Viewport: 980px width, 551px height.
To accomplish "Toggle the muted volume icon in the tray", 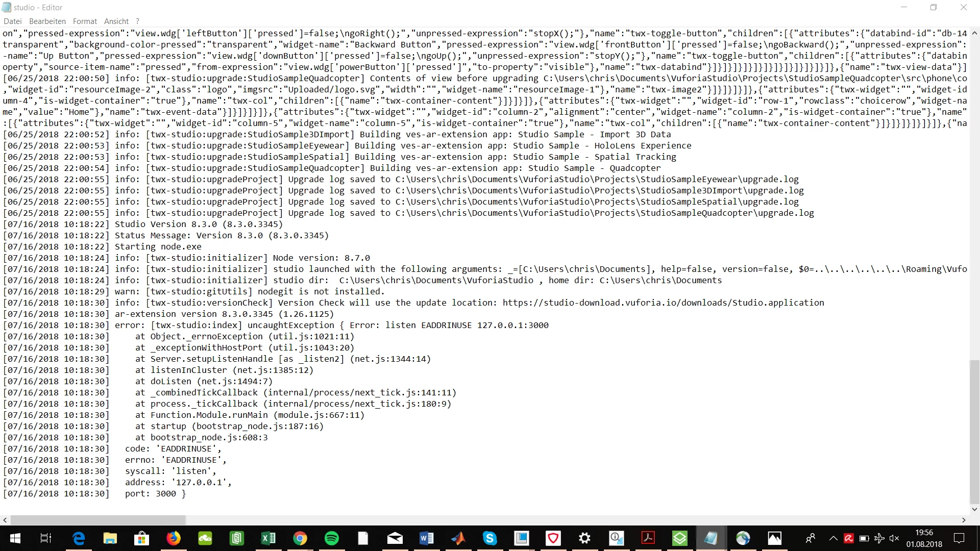I will pyautogui.click(x=894, y=538).
